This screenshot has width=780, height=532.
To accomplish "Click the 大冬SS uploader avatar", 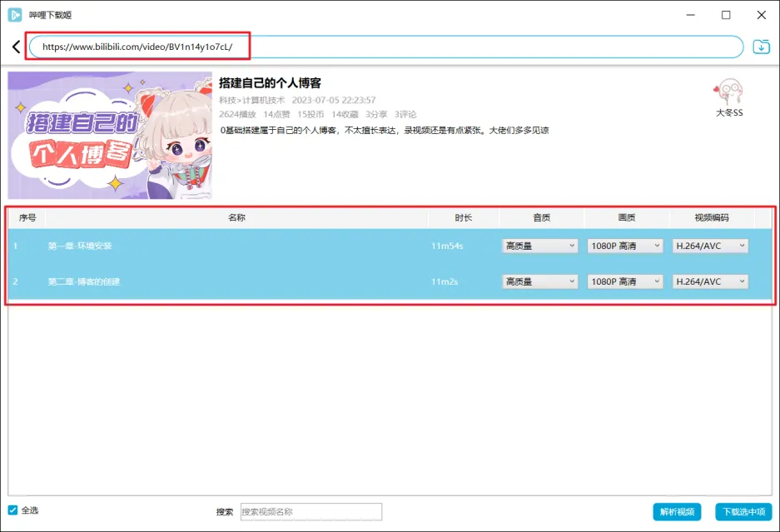I will tap(728, 92).
